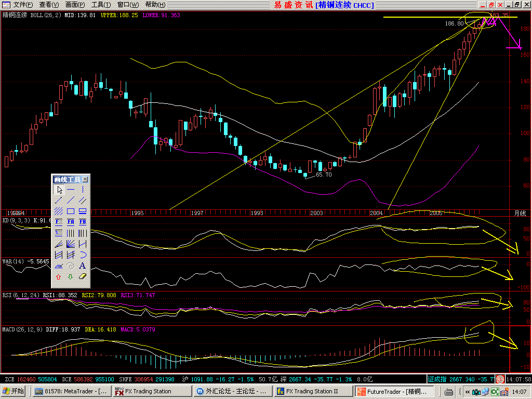Switch to 81578: MetaTrader taskbar window
The width and height of the screenshot is (532, 399).
[71, 391]
